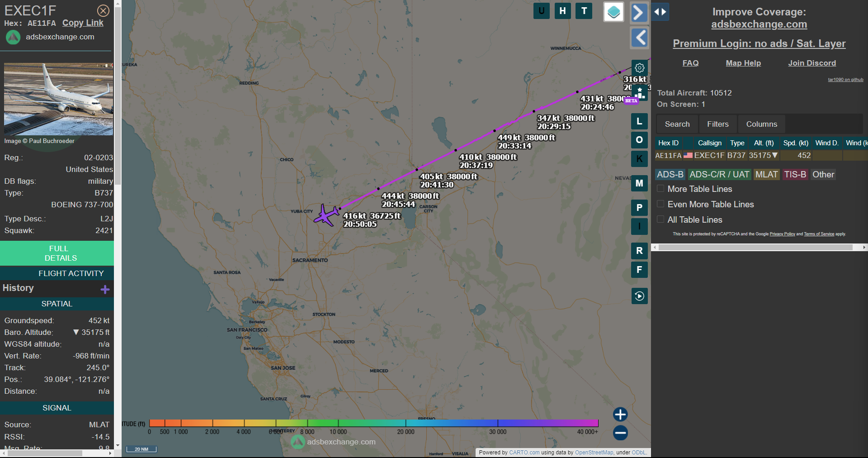Toggle the ADS-C/R / UAT legend
Screen dimensions: 868x458
tap(720, 175)
